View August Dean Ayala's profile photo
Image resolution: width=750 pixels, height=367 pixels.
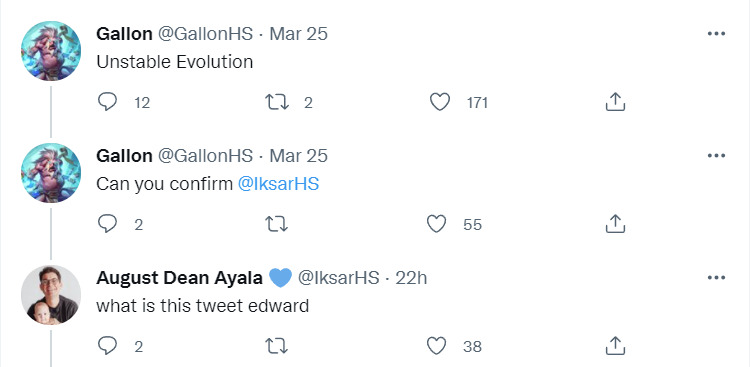click(51, 295)
